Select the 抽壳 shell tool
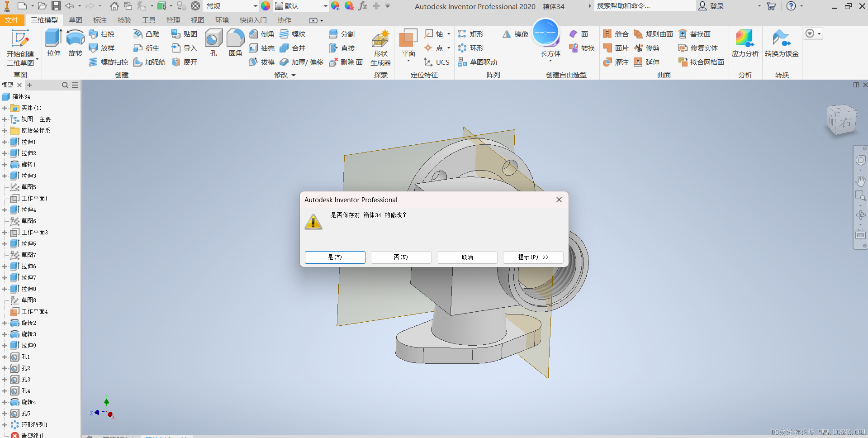868x438 pixels. (262, 48)
